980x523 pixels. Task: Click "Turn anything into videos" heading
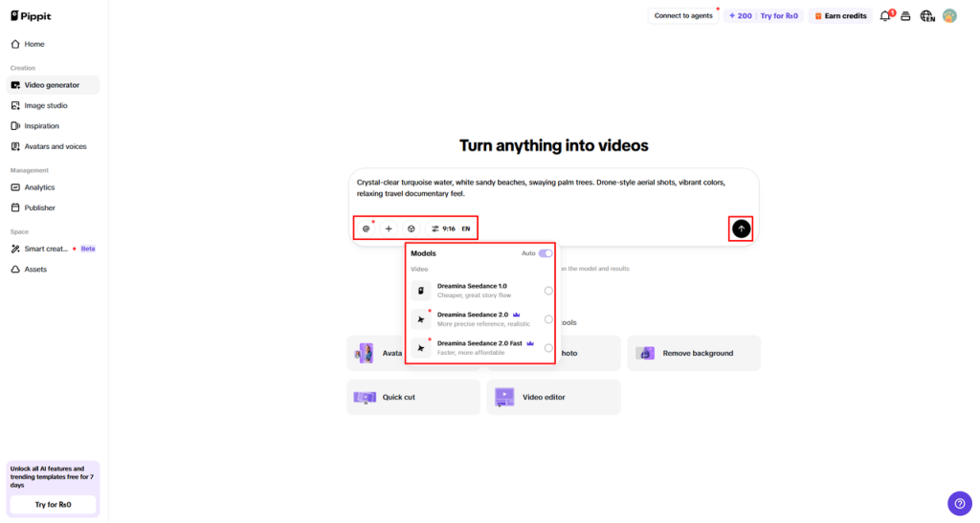[554, 145]
